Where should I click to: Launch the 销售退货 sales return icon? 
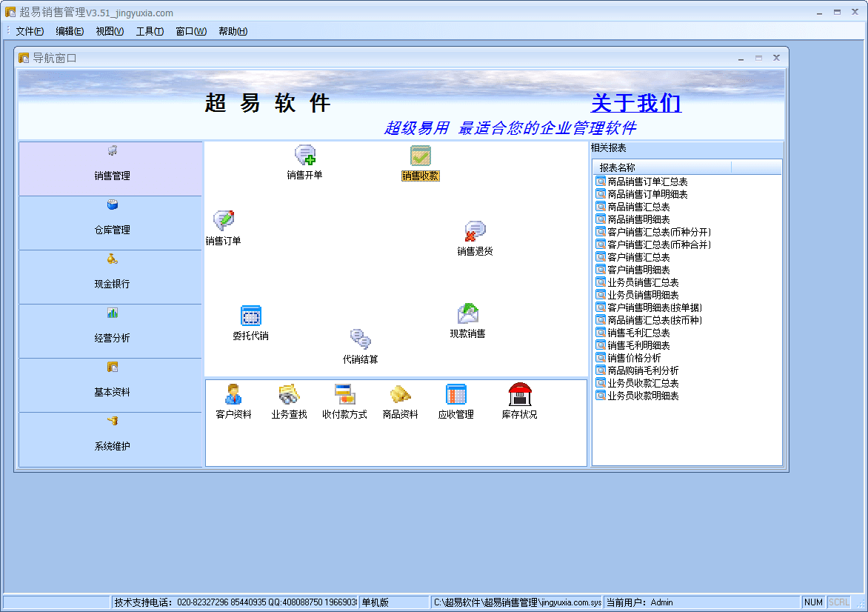click(475, 231)
